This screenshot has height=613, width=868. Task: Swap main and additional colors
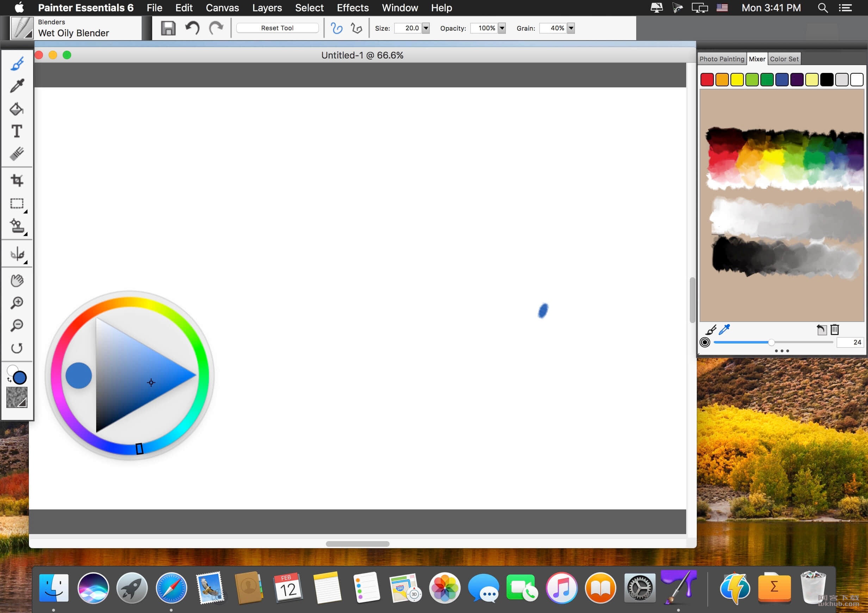9,379
